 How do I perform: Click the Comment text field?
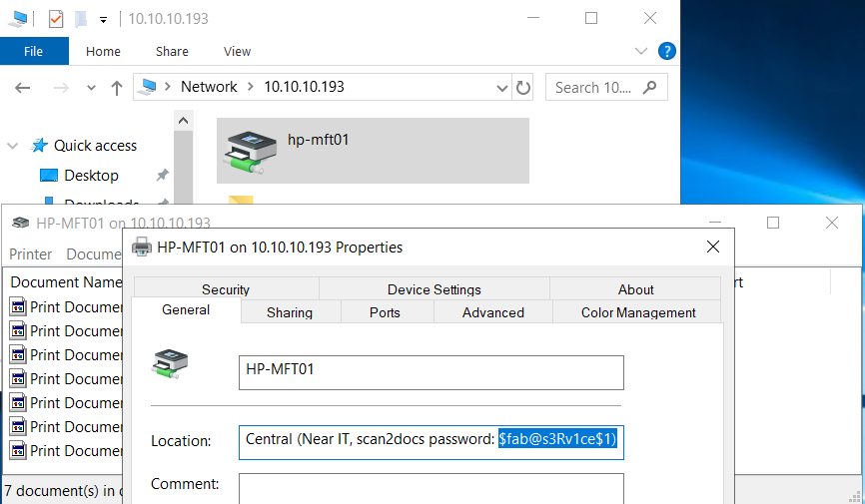coord(432,489)
